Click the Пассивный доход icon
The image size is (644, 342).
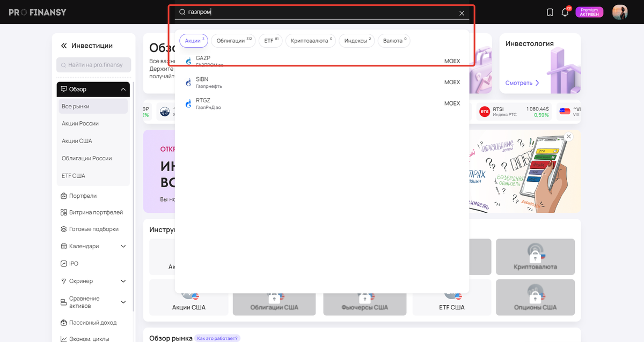pos(64,323)
